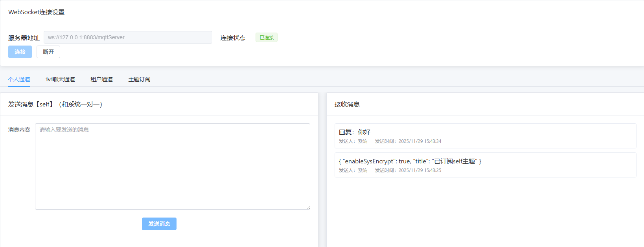Click the 服务器地址 field label

pyautogui.click(x=24, y=38)
